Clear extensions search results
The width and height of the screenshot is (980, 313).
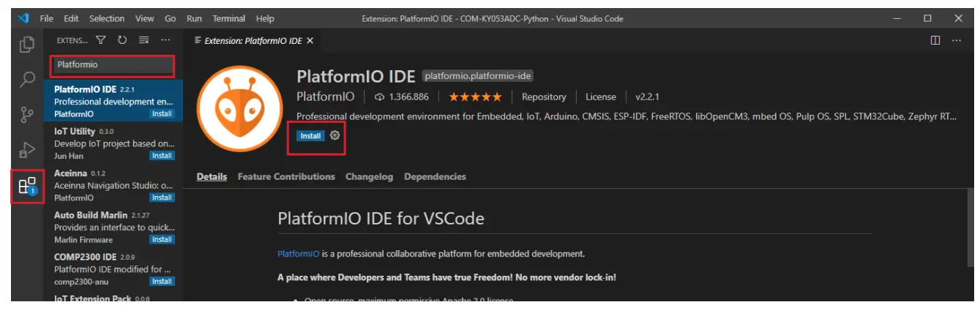point(143,40)
